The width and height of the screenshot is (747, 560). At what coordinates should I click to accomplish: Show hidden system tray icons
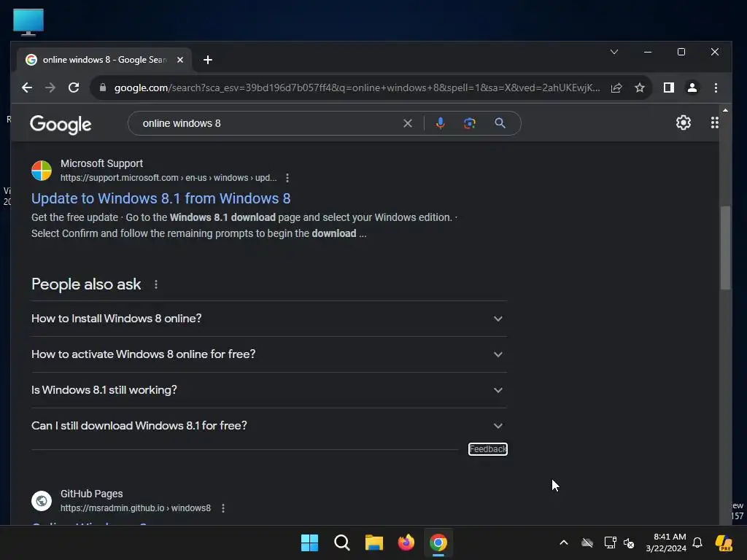564,542
